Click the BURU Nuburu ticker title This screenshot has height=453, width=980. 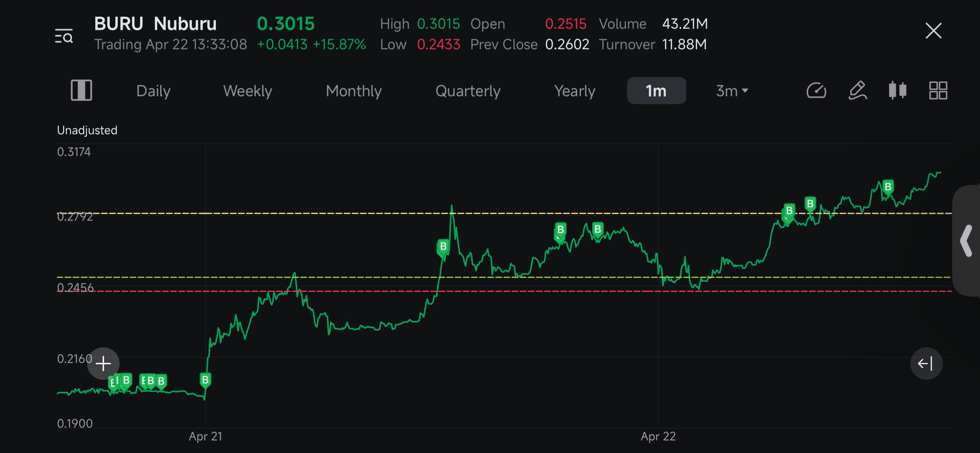tap(155, 24)
